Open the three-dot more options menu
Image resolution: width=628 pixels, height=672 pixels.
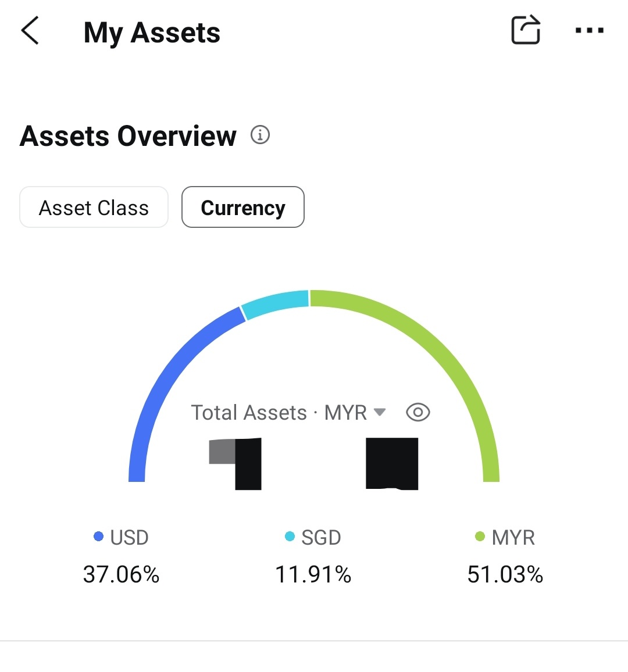pyautogui.click(x=589, y=30)
